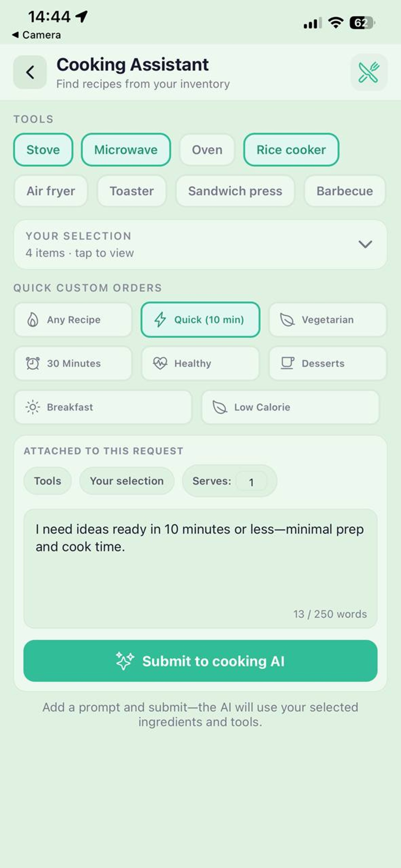Open the attached Tools tag
This screenshot has height=868, width=401.
47,481
